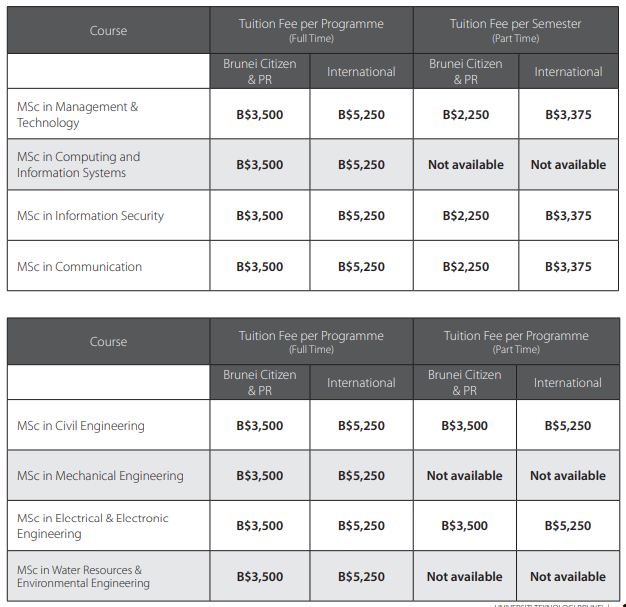Select the 'MSc in Communication' course cell
Viewport: 626px width, 607px height.
coord(79,267)
